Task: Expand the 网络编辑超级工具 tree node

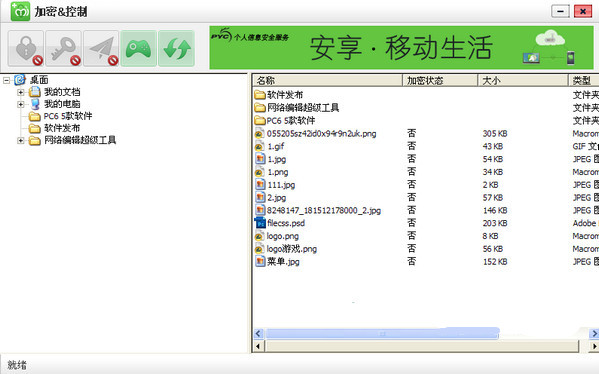Action: (x=21, y=140)
